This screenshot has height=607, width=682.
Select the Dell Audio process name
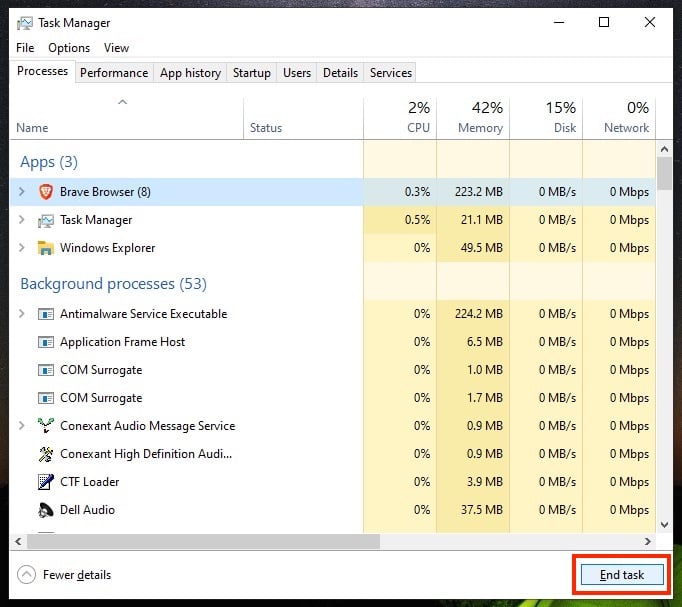[x=87, y=510]
